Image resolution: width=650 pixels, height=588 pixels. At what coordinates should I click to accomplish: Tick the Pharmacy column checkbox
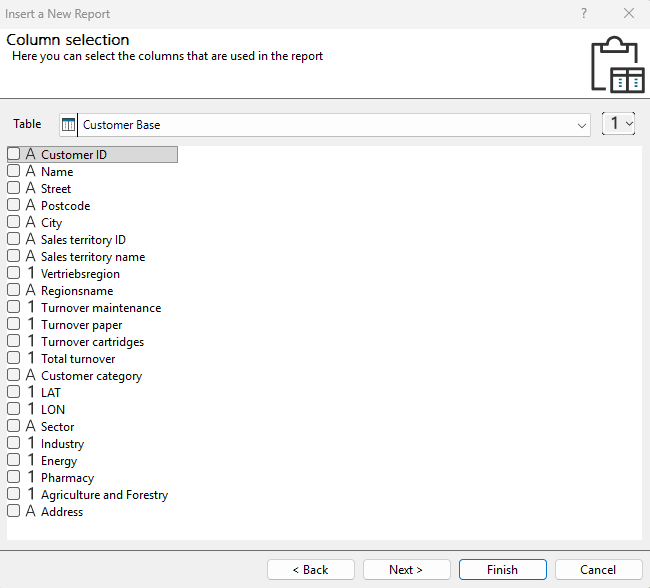pyautogui.click(x=13, y=477)
